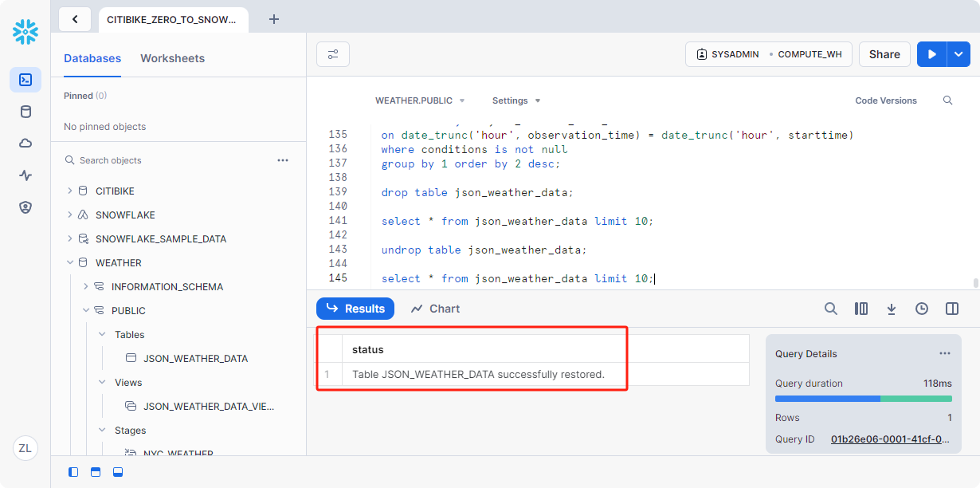Open the Data database icon in sidebar

(25, 112)
